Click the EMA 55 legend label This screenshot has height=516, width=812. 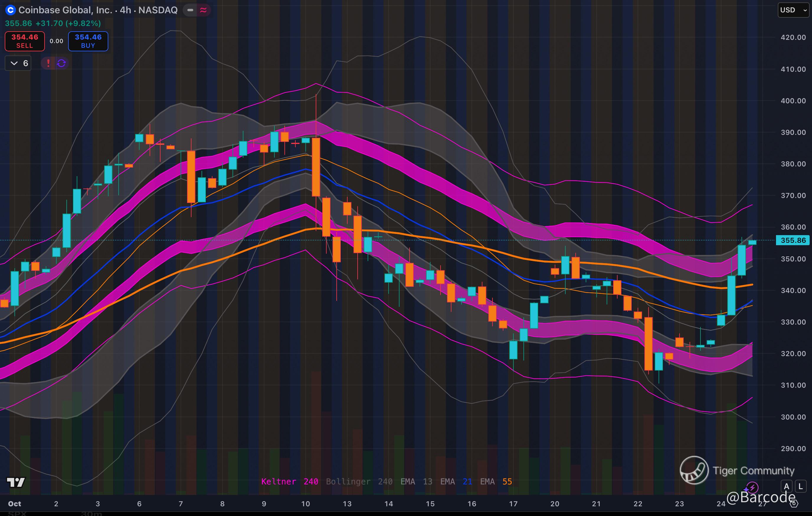496,481
